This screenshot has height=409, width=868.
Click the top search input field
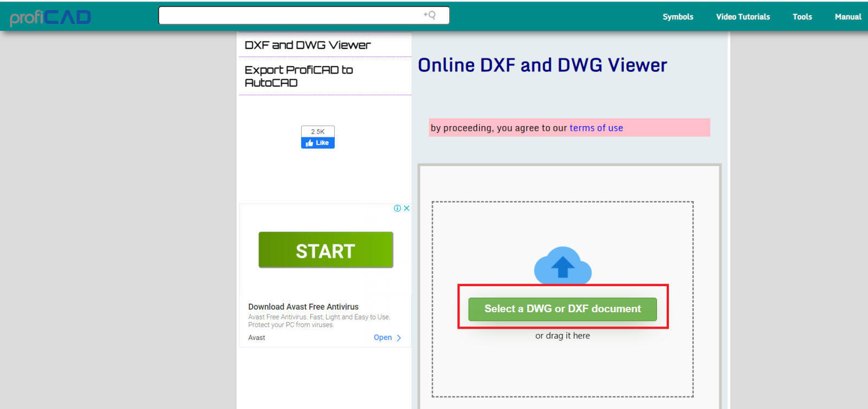point(304,15)
